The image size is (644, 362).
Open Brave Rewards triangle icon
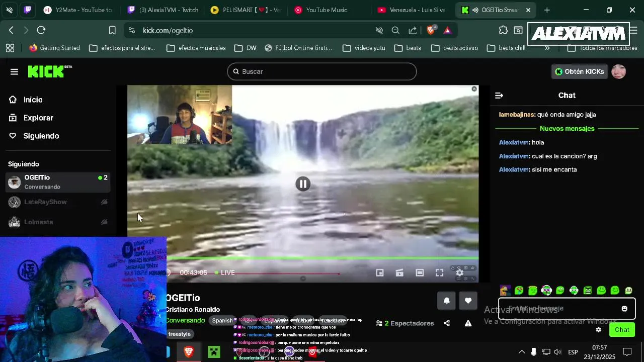click(x=447, y=30)
